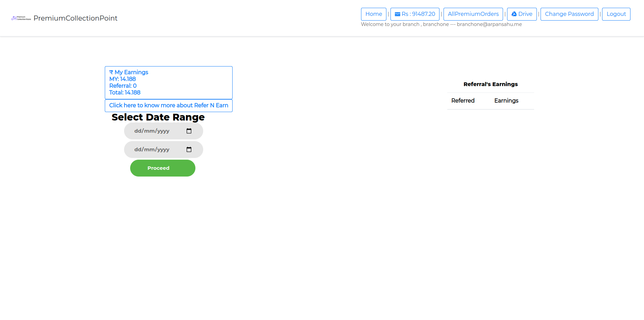The width and height of the screenshot is (644, 320).
Task: Open the Google Drive icon
Action: pos(514,14)
